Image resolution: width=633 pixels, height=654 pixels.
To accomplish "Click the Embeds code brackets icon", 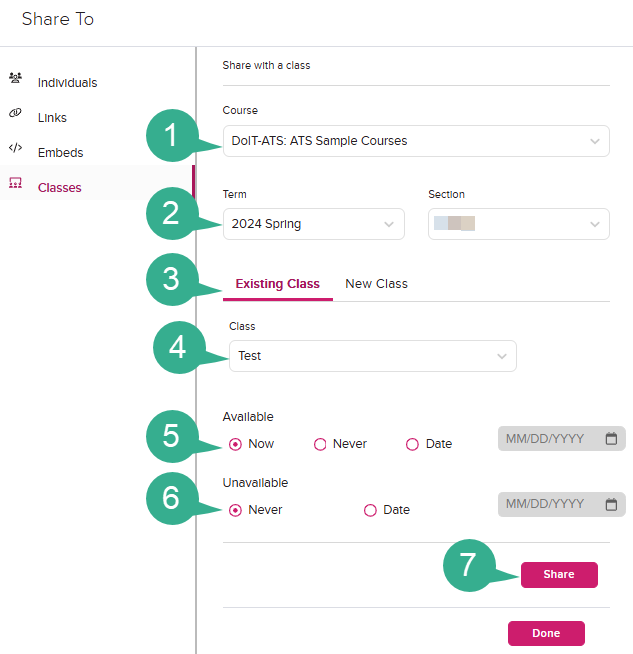I will coord(15,148).
